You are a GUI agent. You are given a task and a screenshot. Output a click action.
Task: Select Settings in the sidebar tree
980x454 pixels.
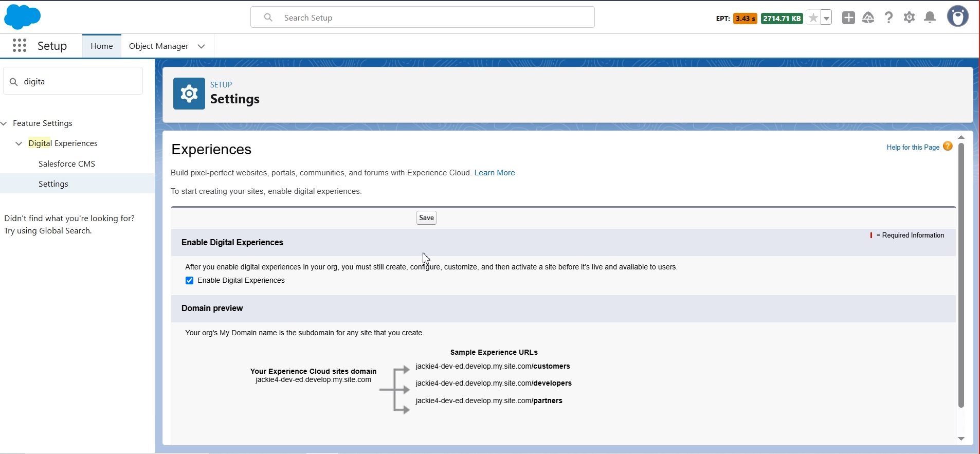pos(53,184)
